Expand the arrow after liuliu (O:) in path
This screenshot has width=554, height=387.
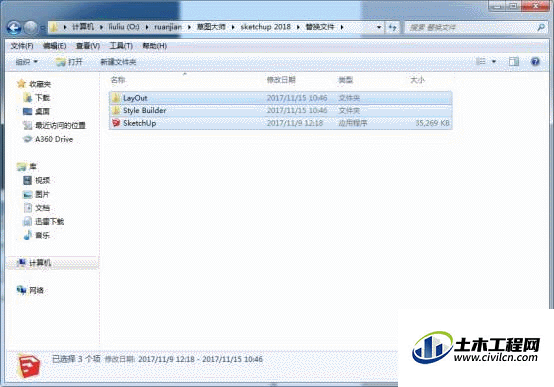coord(147,27)
